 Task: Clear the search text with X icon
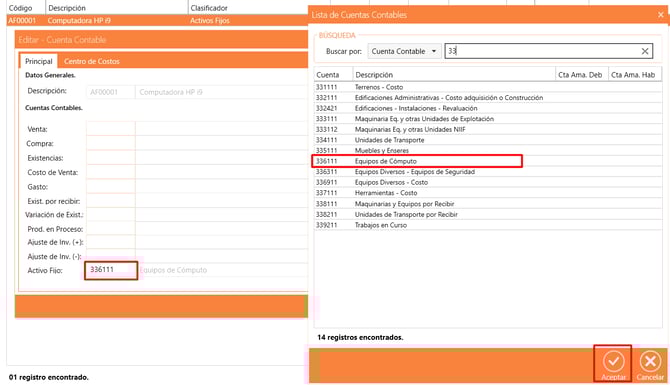[x=645, y=51]
